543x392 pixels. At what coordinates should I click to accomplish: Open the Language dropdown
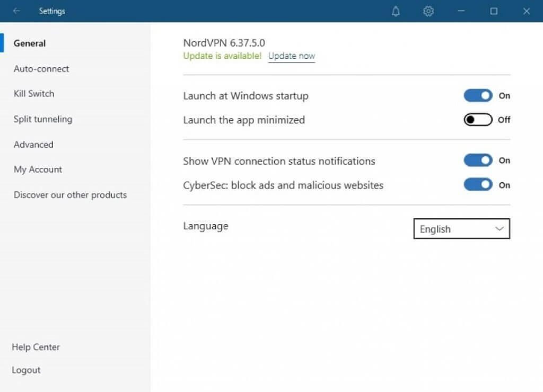coord(462,229)
